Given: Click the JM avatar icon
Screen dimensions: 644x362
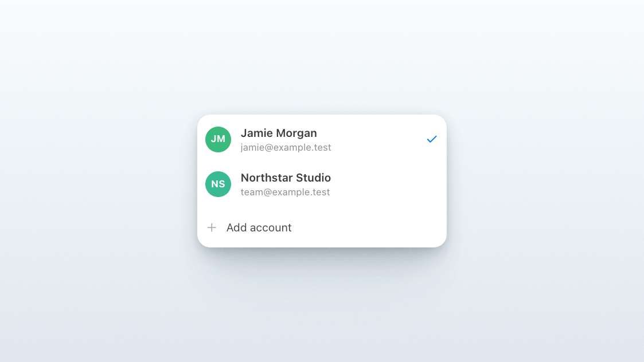Looking at the screenshot, I should [x=218, y=140].
